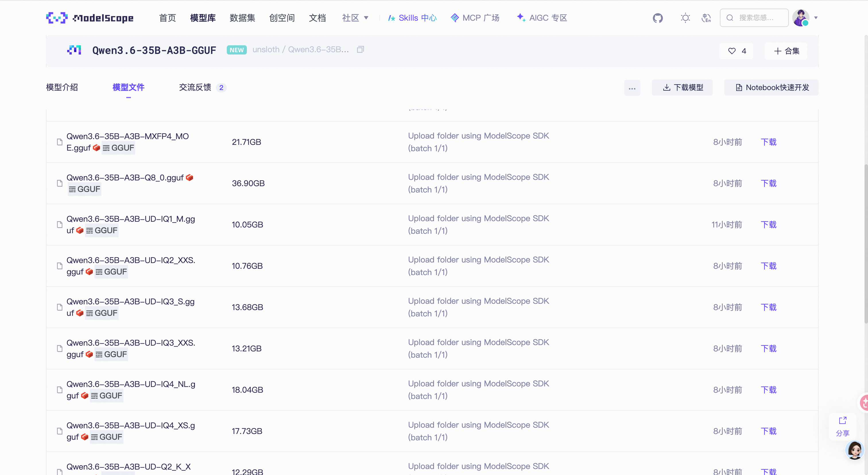Click the GGUF tag on the UD-IQ3_XXS row
Screen dimensions: 868x475
(111, 355)
